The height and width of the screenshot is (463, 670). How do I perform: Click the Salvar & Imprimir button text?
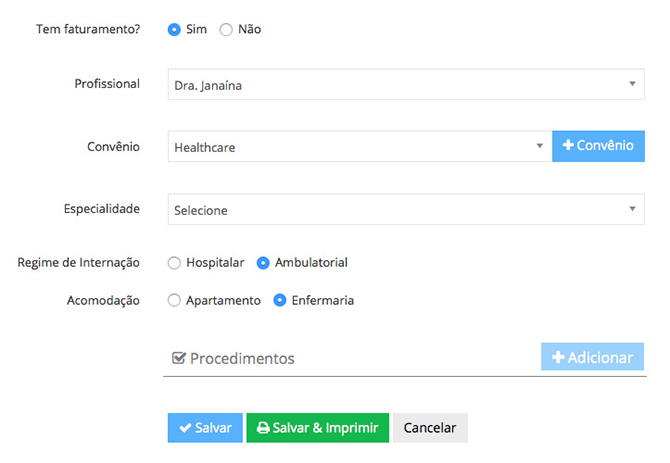coord(326,428)
